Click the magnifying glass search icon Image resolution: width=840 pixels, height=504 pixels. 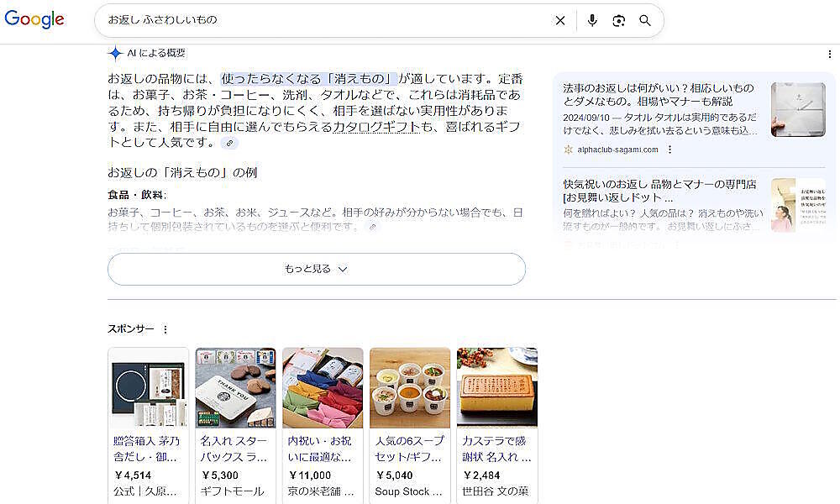[645, 21]
